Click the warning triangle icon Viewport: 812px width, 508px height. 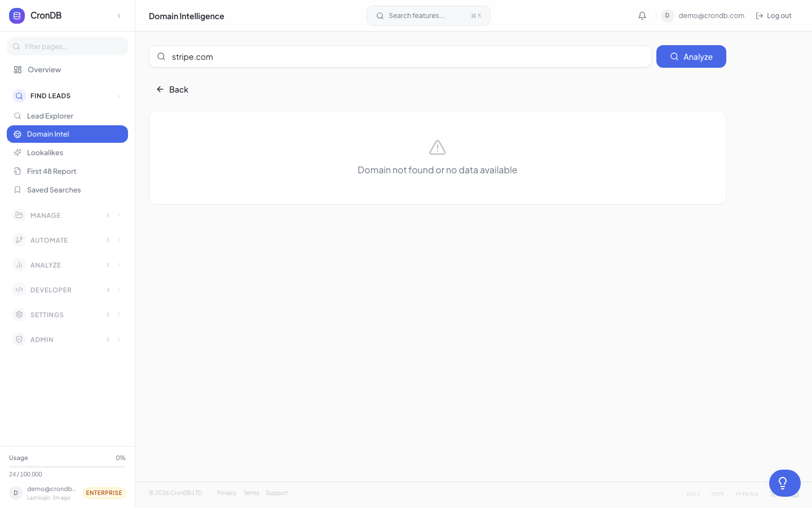(x=438, y=147)
